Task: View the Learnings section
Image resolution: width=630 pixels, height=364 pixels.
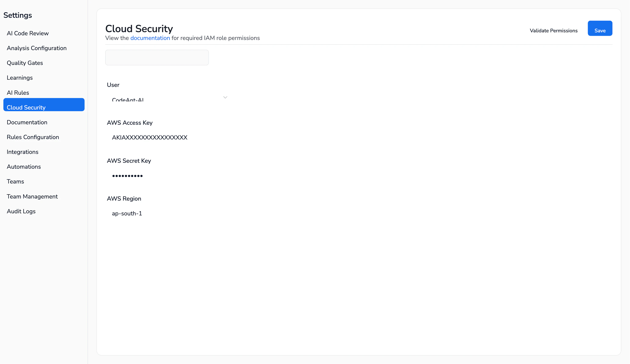Action: tap(19, 78)
